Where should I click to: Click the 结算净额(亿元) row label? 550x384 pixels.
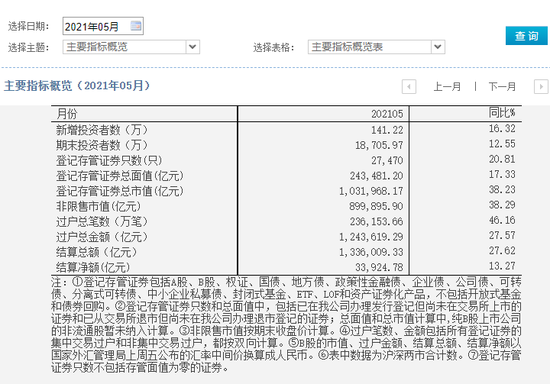click(93, 268)
